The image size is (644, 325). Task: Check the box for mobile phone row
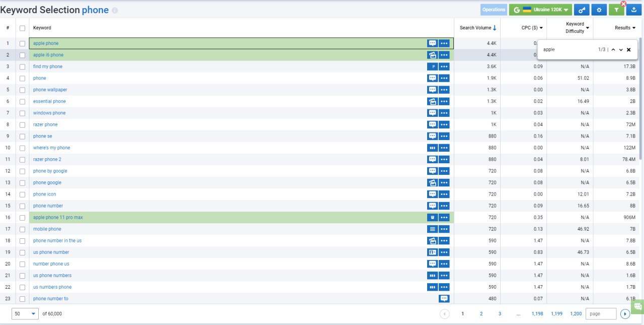(x=22, y=229)
